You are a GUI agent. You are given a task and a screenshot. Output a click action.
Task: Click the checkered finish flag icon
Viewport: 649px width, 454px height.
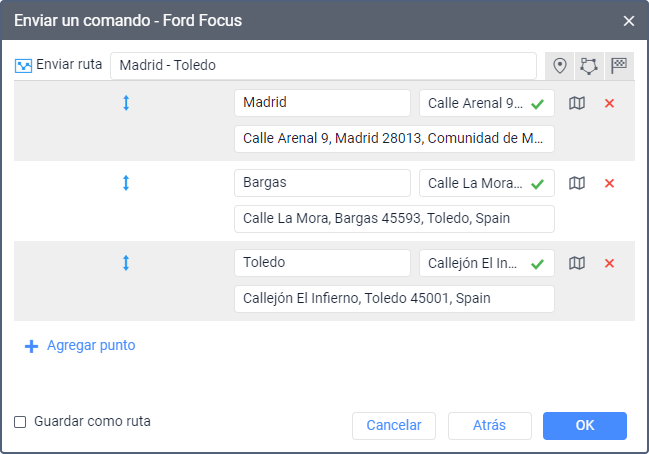click(x=619, y=65)
